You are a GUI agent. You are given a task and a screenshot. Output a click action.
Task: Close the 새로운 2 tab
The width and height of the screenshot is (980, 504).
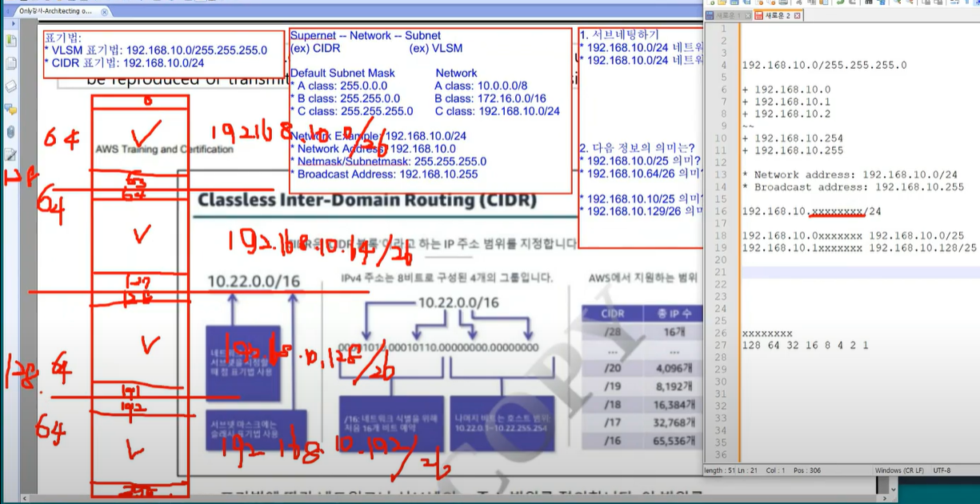pyautogui.click(x=798, y=15)
